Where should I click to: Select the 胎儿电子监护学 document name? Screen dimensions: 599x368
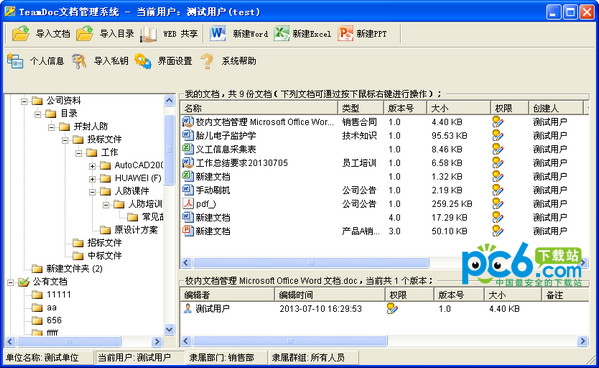coord(226,135)
